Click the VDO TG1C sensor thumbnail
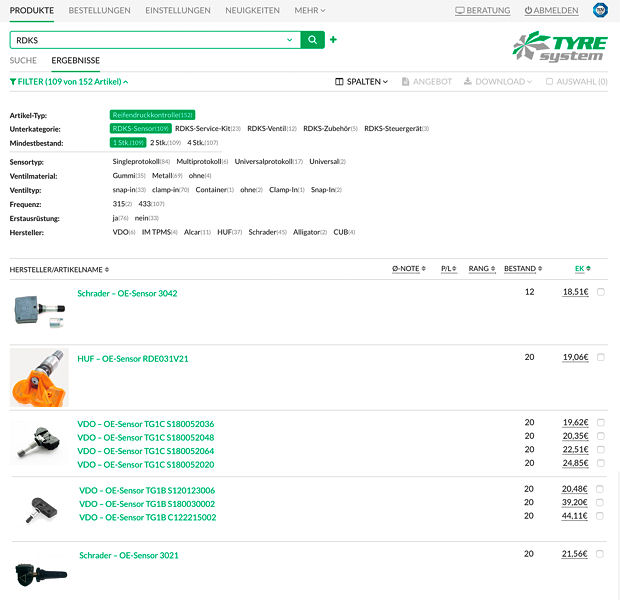Image resolution: width=620 pixels, height=600 pixels. tap(39, 443)
